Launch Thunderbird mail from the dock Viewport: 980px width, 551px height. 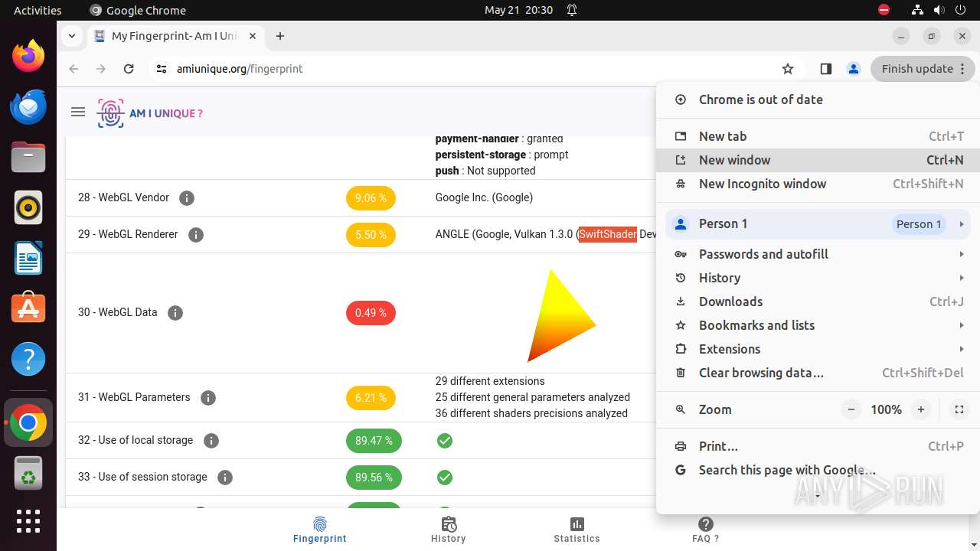(x=28, y=106)
